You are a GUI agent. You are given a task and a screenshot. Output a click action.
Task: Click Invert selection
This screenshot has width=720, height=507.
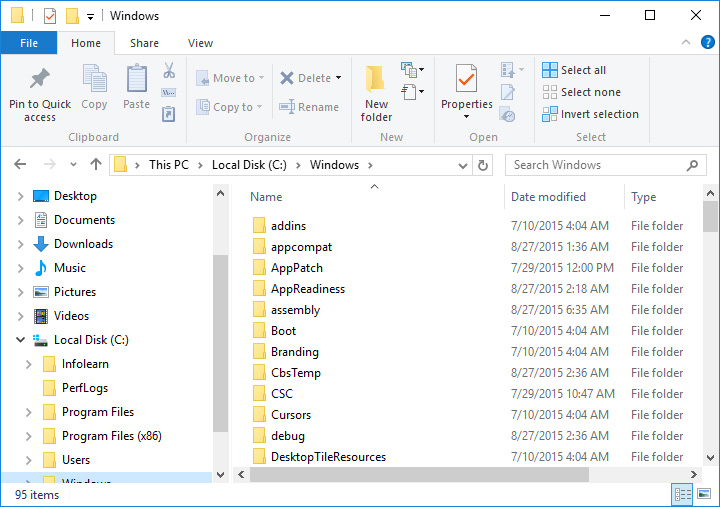click(x=591, y=114)
